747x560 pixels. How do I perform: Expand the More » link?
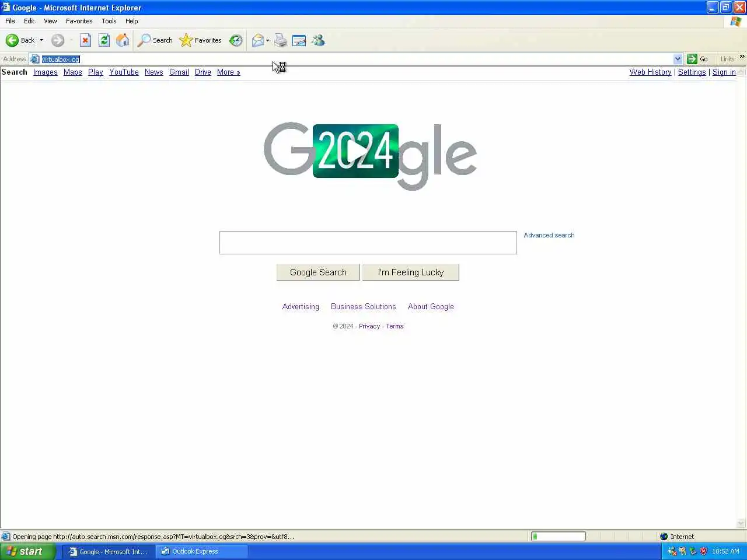point(229,72)
